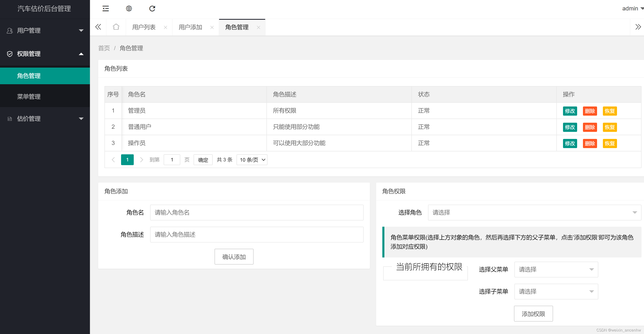This screenshot has height=334, width=644.
Task: Click 删除 for the 普通用户 role
Action: (590, 127)
